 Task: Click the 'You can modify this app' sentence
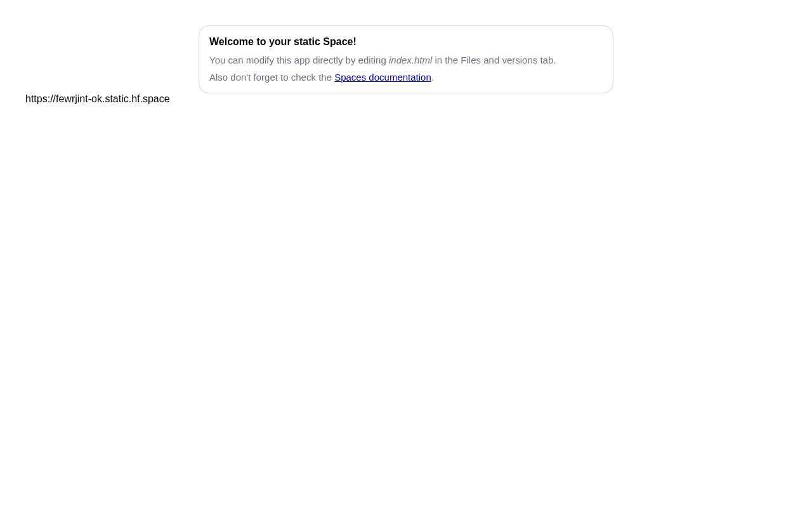pos(383,60)
